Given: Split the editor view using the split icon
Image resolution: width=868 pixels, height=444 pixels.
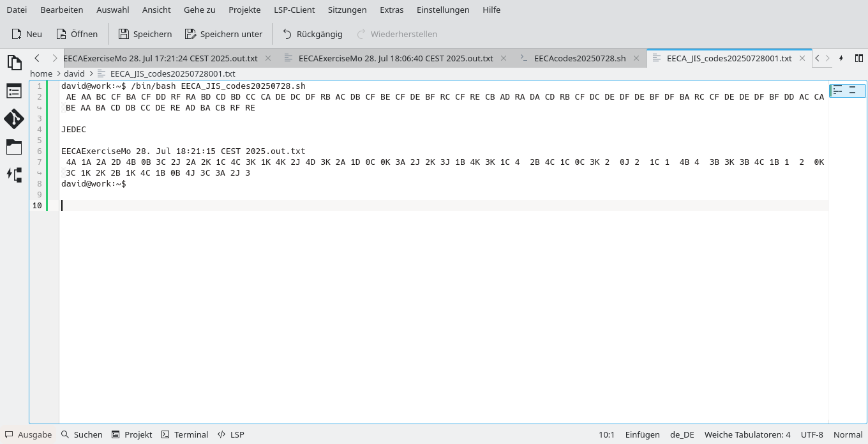Looking at the screenshot, I should pos(859,58).
